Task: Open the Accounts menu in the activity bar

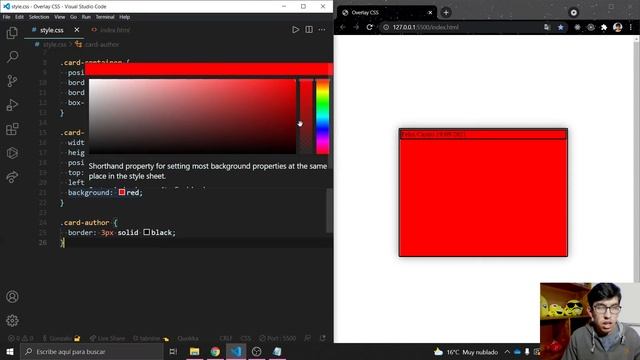Action: [12, 297]
